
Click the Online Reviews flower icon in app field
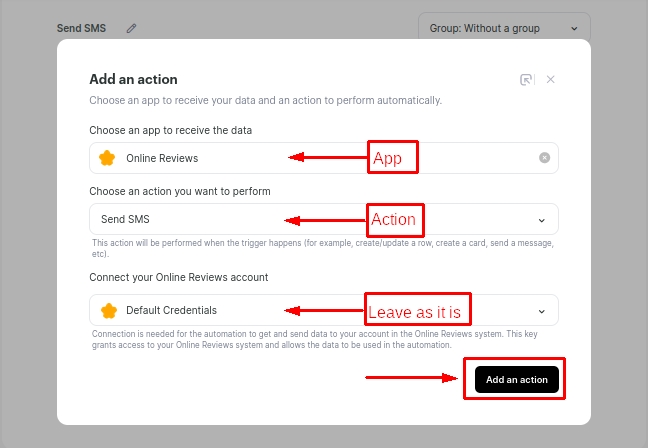click(108, 158)
